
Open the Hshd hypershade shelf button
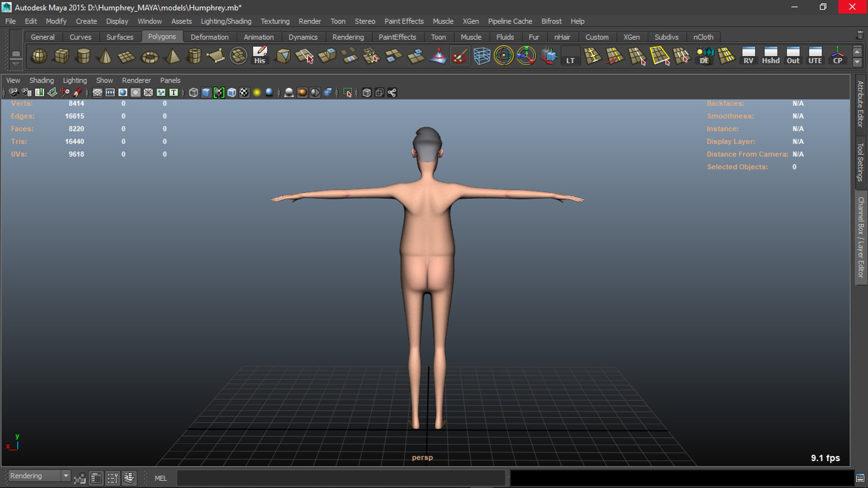pos(771,56)
